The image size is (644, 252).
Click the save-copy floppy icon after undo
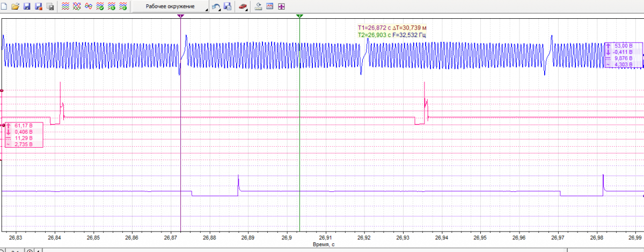click(228, 7)
